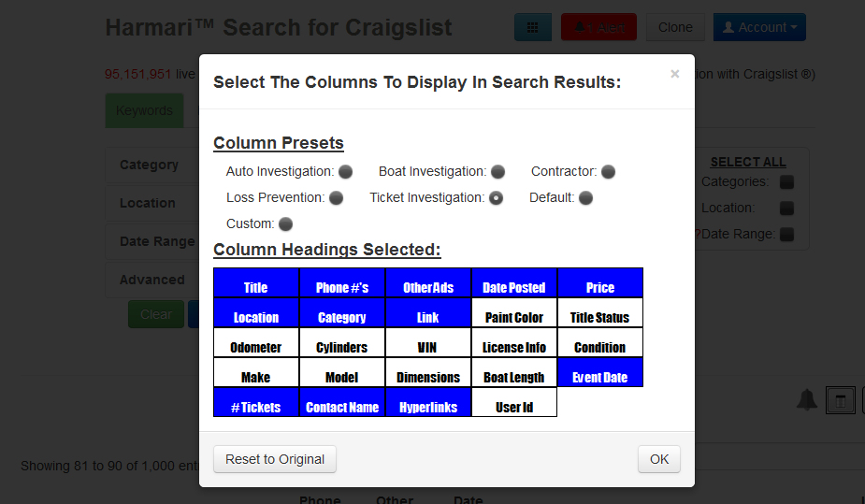Screen dimensions: 865x504
Task: Choose the Loss Prevention preset
Action: (x=336, y=198)
